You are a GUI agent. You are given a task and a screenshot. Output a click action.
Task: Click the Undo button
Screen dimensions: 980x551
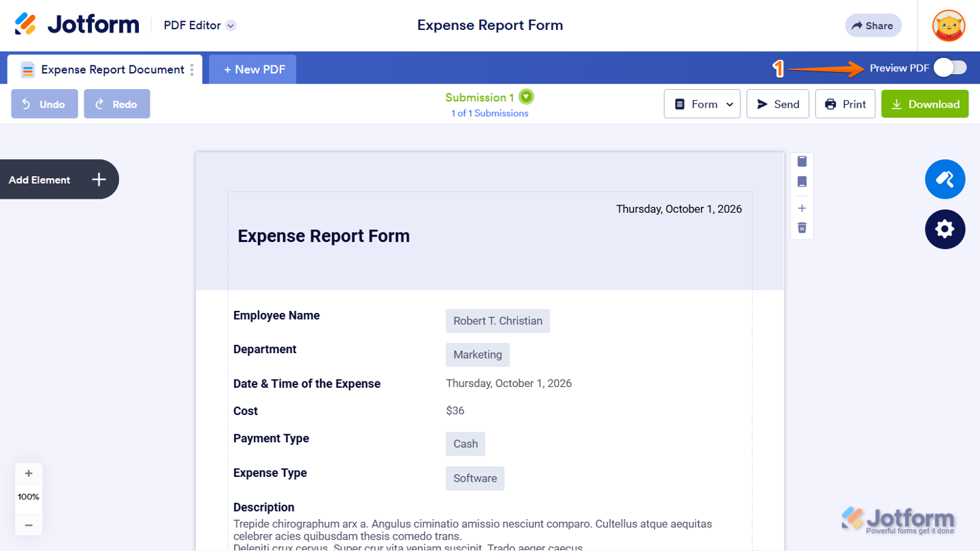pyautogui.click(x=44, y=104)
